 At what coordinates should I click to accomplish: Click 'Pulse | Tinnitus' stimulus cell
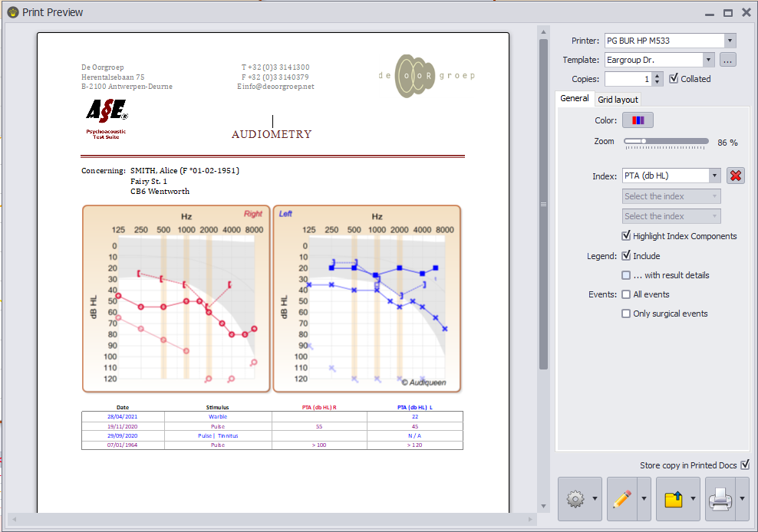pos(218,435)
